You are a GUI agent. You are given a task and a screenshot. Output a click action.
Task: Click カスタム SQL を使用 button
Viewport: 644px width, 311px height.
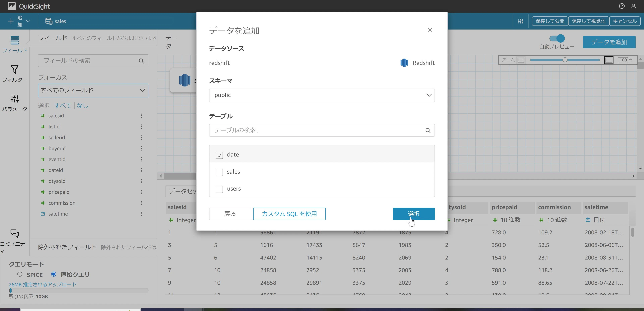point(289,214)
